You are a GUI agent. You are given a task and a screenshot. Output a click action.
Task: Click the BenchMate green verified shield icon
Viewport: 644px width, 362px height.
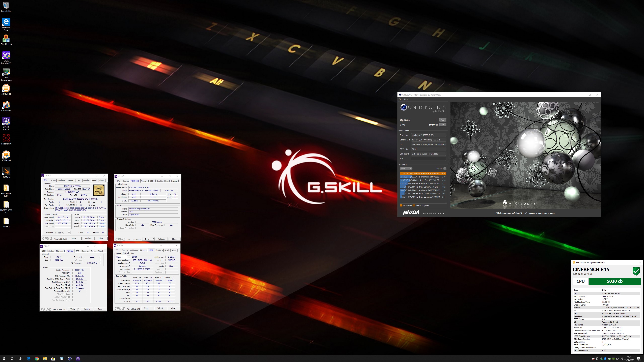coord(636,271)
